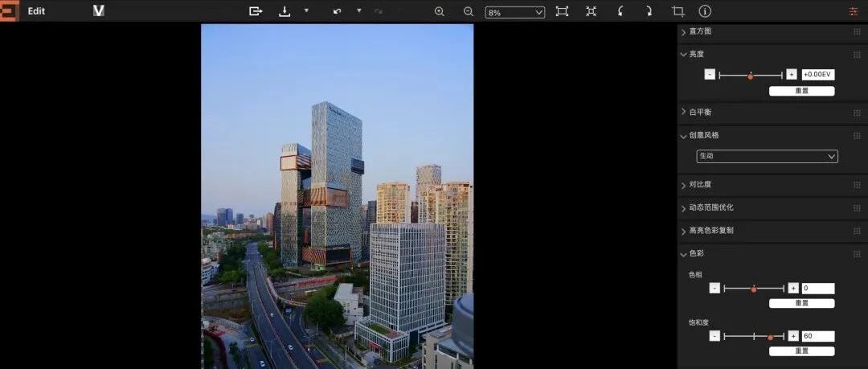Click the Edit application logo icon
868x369 pixels.
coord(10,11)
